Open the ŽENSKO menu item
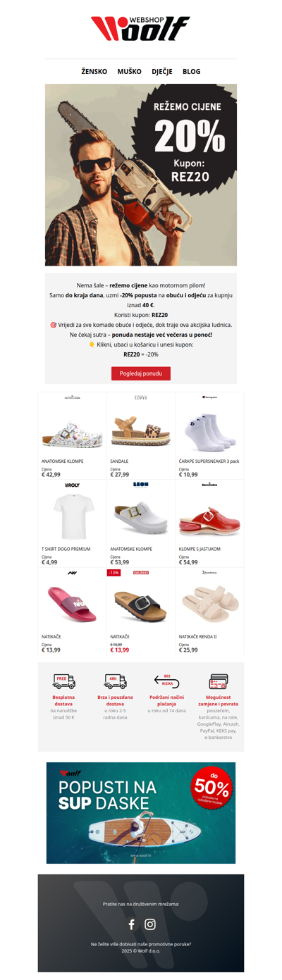The image size is (282, 980). click(94, 71)
